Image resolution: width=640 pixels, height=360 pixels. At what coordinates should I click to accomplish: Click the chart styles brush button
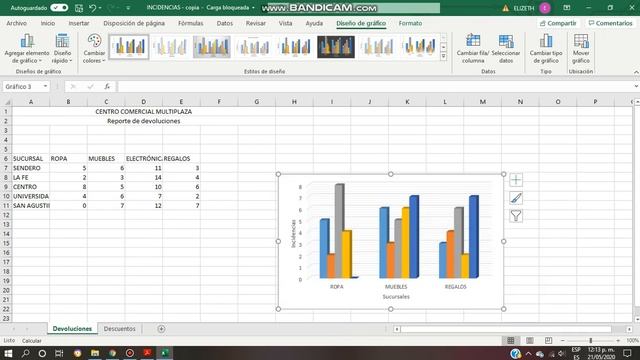point(516,198)
